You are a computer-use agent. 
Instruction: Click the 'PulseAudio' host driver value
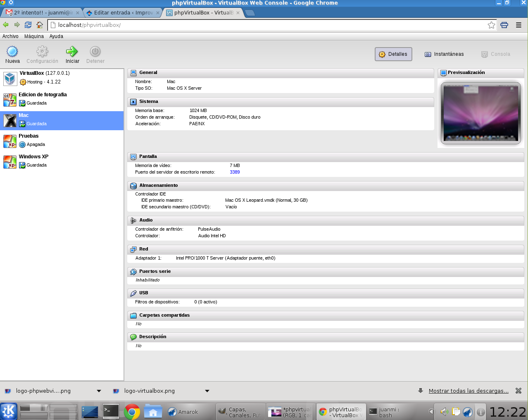tap(209, 229)
